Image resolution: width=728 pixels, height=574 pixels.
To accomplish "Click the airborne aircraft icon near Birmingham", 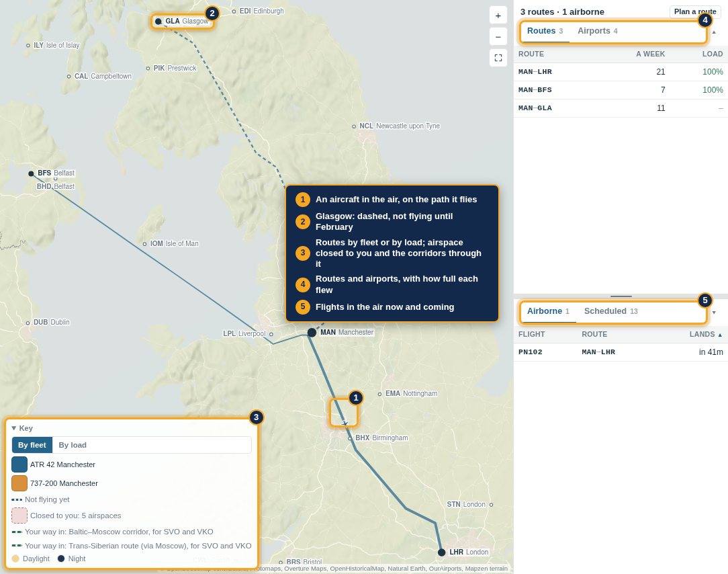I will tap(345, 423).
